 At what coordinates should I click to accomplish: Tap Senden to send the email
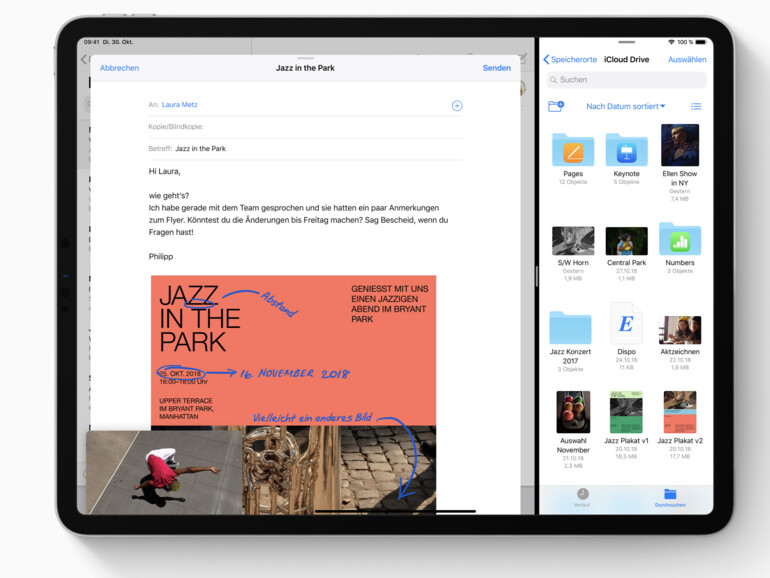tap(496, 68)
